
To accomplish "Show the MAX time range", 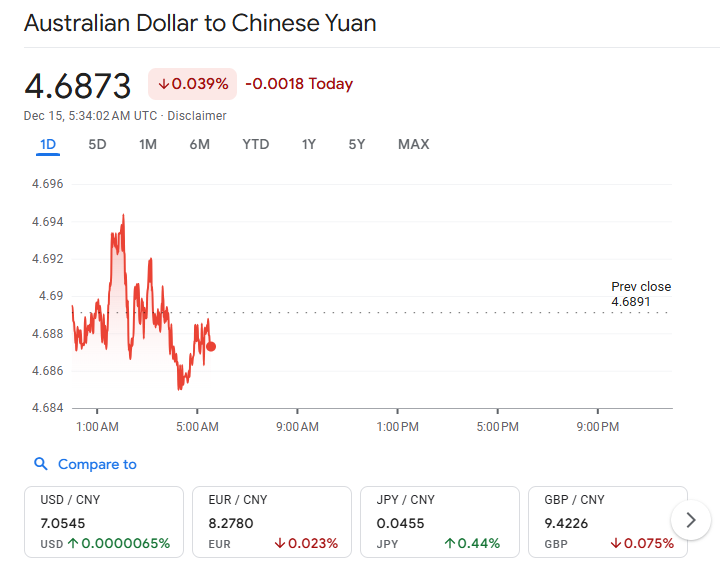I will (413, 145).
